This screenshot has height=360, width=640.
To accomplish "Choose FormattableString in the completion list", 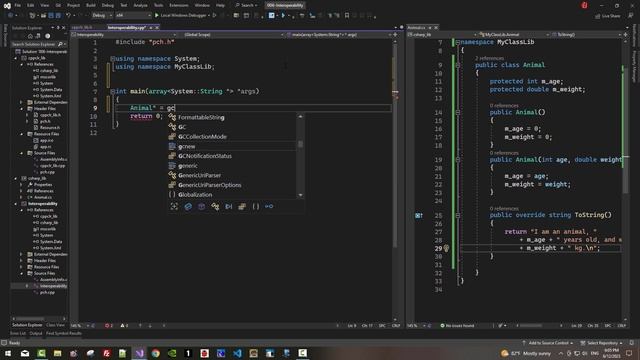I will [232, 117].
